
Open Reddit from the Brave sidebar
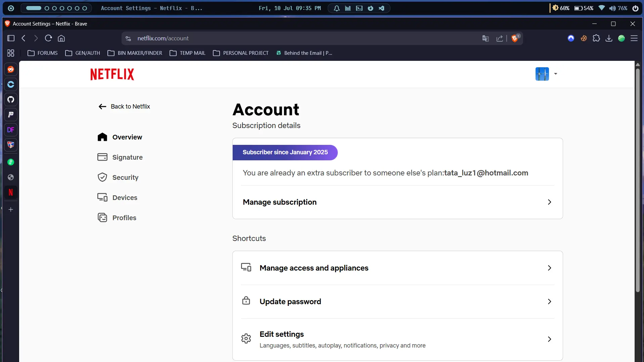pos(11,69)
